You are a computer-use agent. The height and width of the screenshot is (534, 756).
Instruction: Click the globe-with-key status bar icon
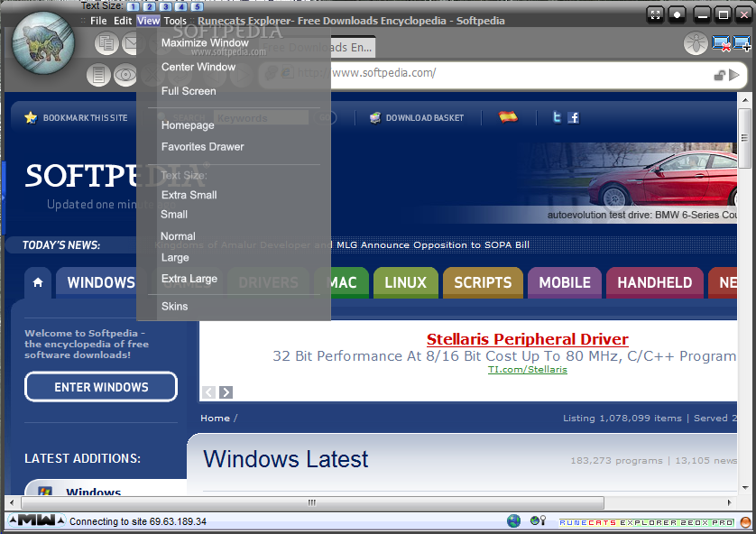(538, 520)
